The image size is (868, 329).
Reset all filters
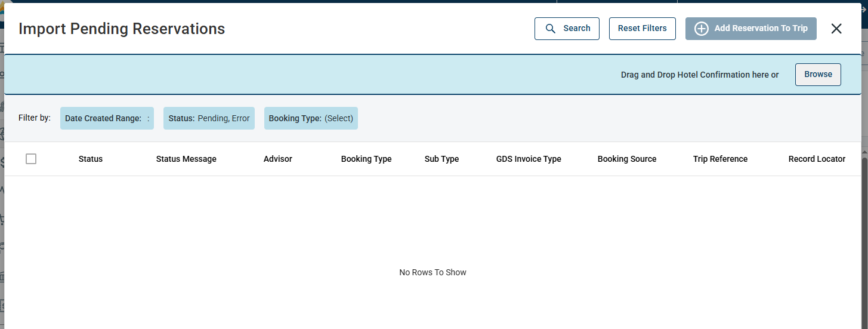pos(642,29)
